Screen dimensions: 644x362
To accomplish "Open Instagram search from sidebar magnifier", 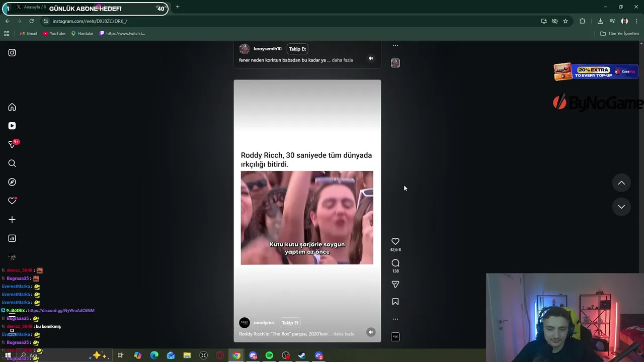I will pos(12,163).
